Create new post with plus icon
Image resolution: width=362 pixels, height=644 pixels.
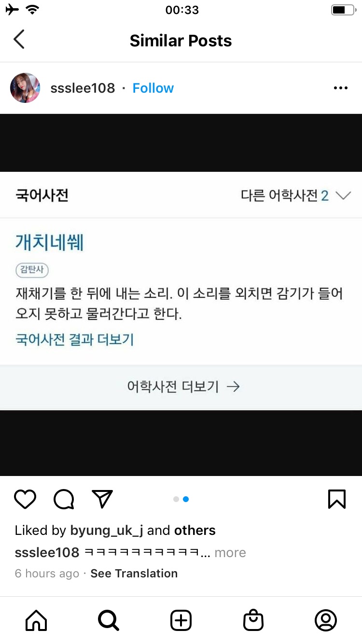(181, 620)
